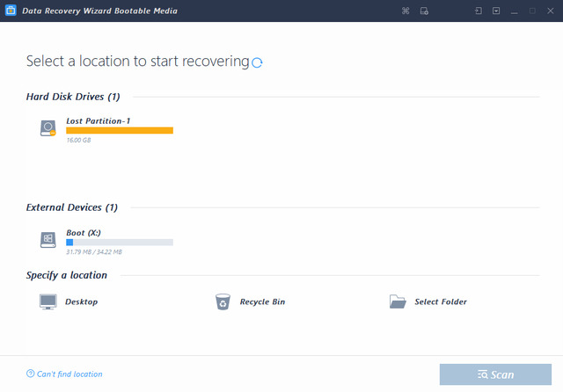Open the Select Folder icon
Screen dimensions: 563x392
[x=398, y=301]
